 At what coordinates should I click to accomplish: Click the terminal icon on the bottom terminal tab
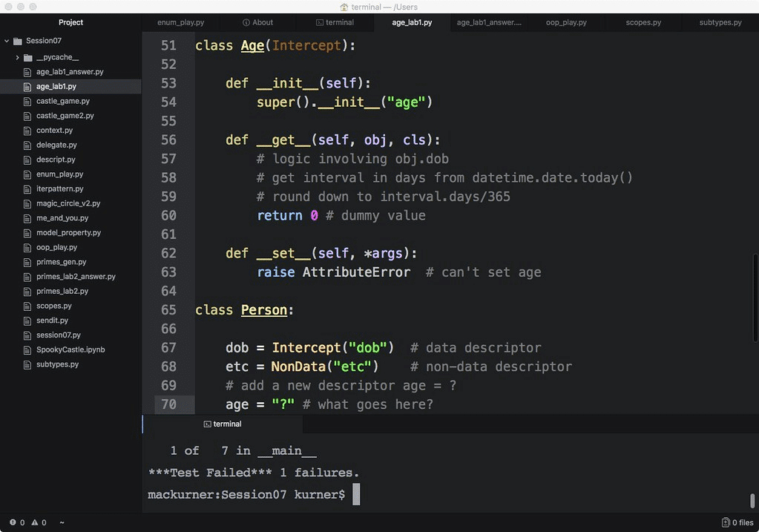[x=206, y=424]
